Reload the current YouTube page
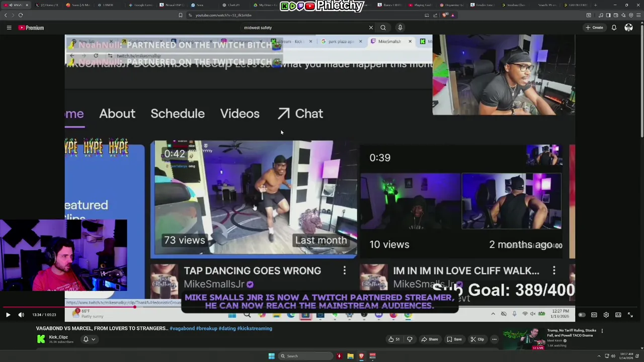Screen dimensions: 644x362 click(x=21, y=15)
